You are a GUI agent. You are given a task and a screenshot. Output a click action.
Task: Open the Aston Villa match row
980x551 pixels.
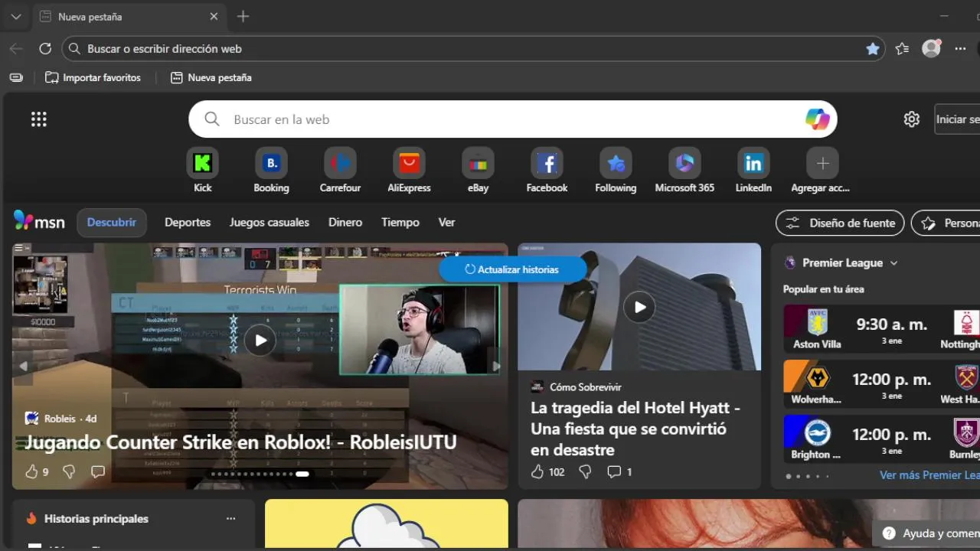click(882, 330)
